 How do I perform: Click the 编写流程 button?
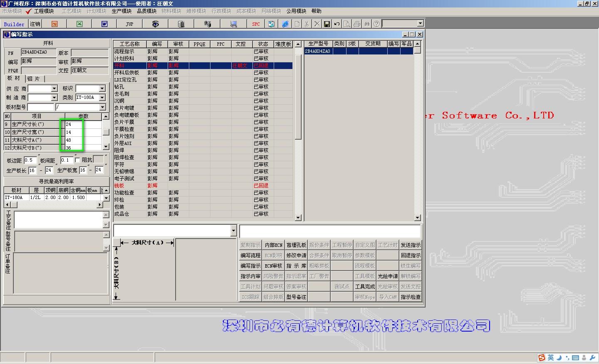[250, 256]
